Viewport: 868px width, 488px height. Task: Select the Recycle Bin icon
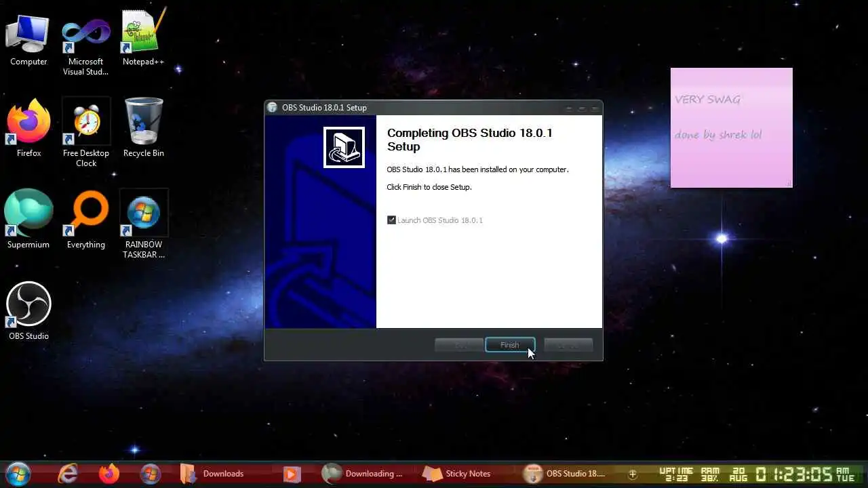144,128
